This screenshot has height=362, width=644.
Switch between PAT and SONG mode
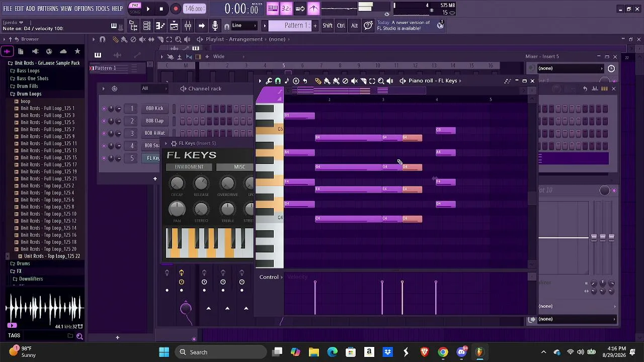135,8
